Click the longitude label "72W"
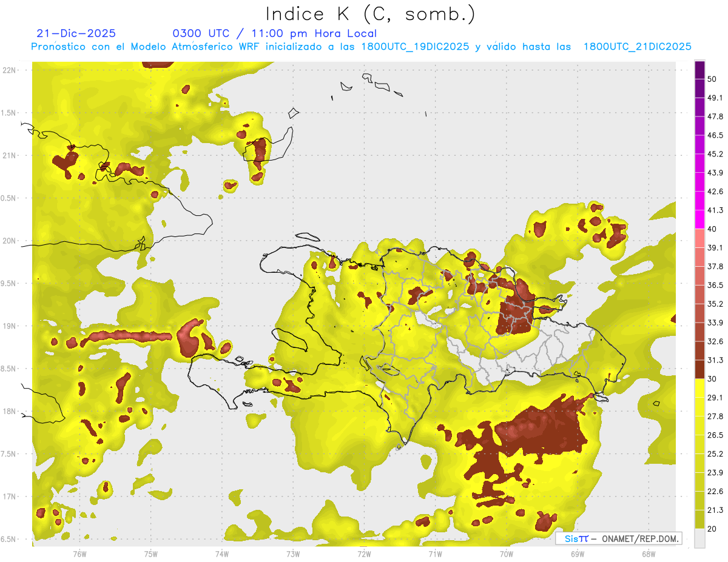The width and height of the screenshot is (728, 562). click(x=364, y=554)
